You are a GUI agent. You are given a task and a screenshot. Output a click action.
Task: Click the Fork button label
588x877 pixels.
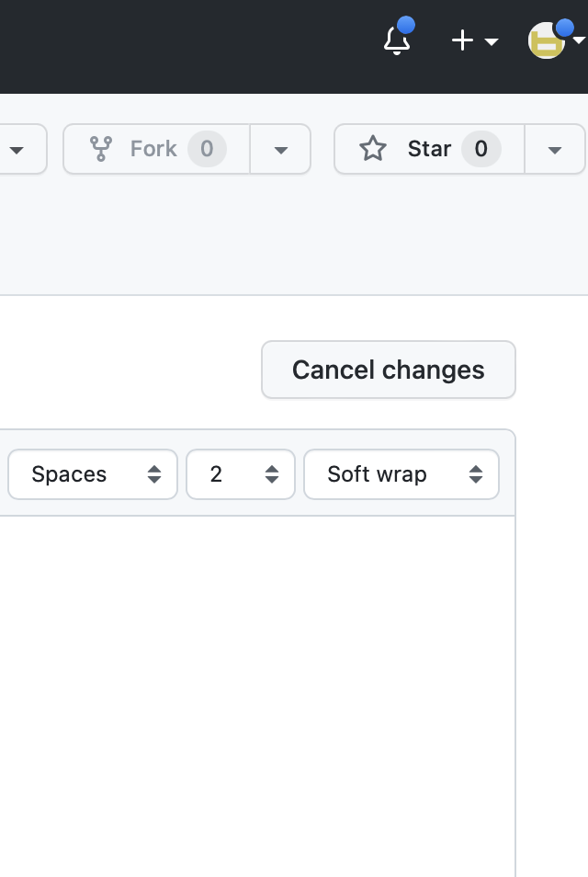tap(153, 149)
